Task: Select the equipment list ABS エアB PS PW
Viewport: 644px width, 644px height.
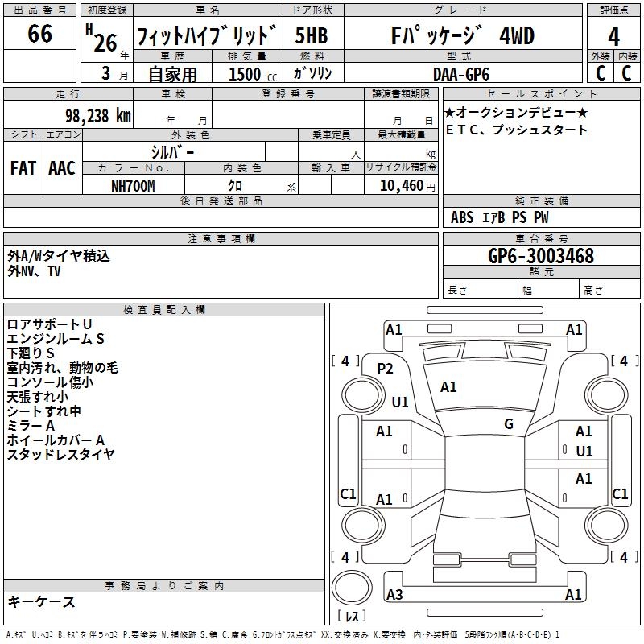Action: click(x=499, y=217)
